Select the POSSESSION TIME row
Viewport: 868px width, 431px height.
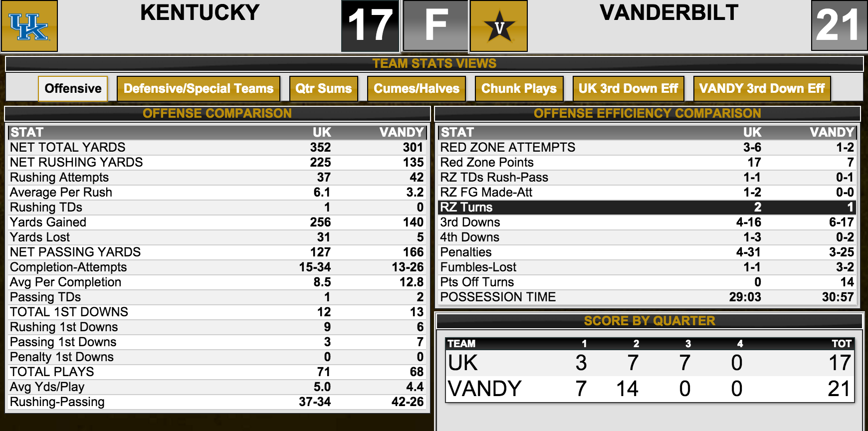[x=647, y=297]
